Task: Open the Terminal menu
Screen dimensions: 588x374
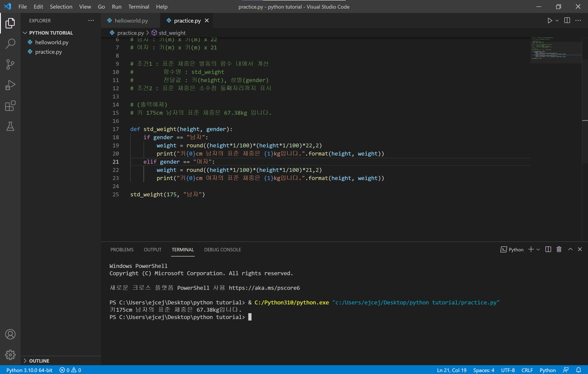Action: [138, 7]
